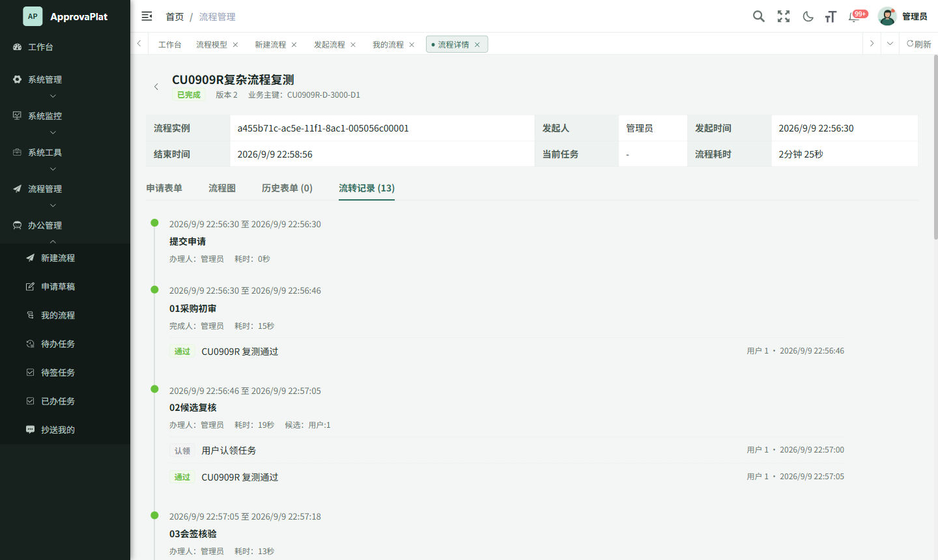This screenshot has height=560, width=938.
Task: Go back using the arrow beside the process title
Action: (x=156, y=87)
